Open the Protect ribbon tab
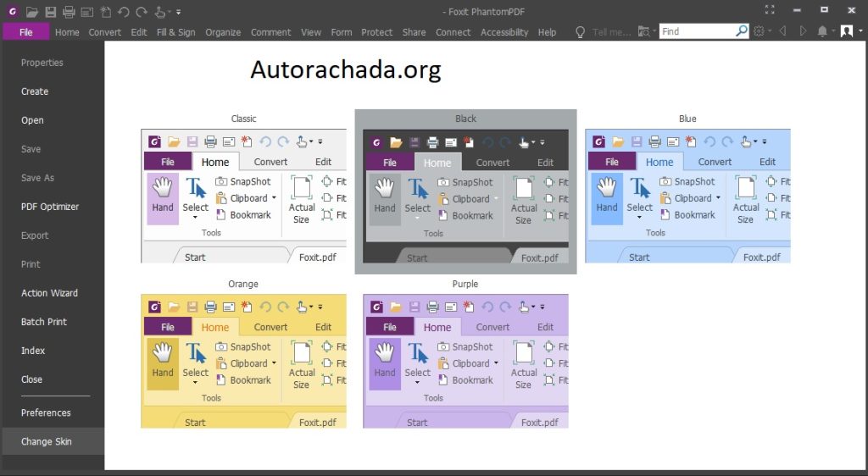The width and height of the screenshot is (868, 476). point(377,32)
